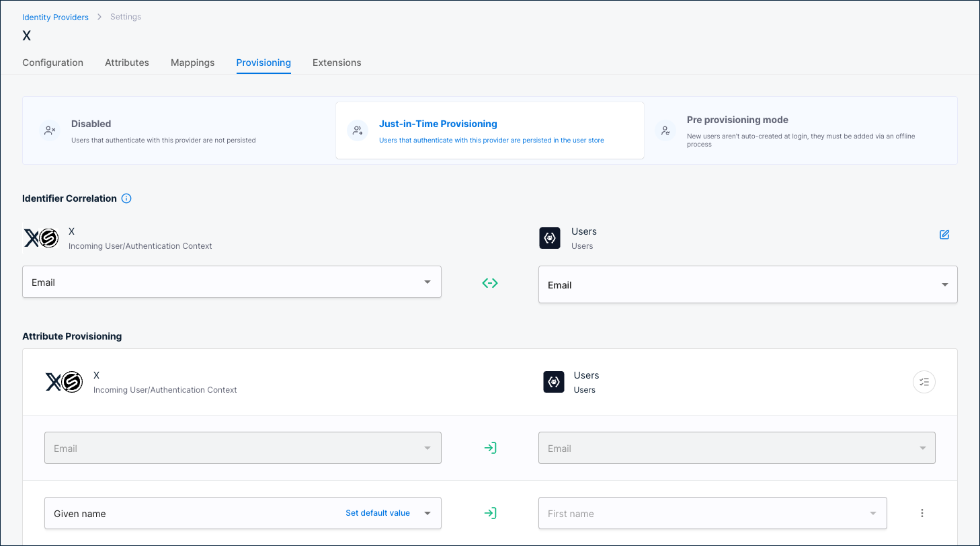Click the attribute list settings icon in Attribute Provisioning
Screen dimensions: 980x546
[924, 382]
